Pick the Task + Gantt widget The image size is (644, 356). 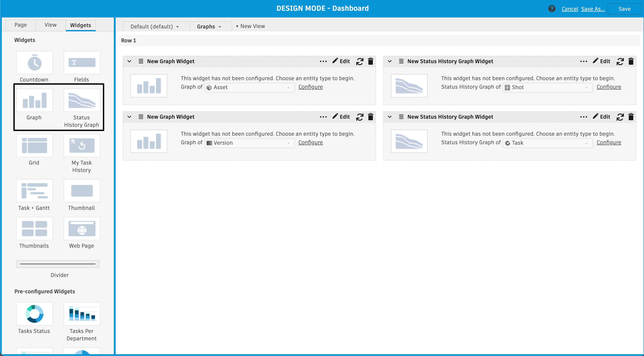pos(35,191)
